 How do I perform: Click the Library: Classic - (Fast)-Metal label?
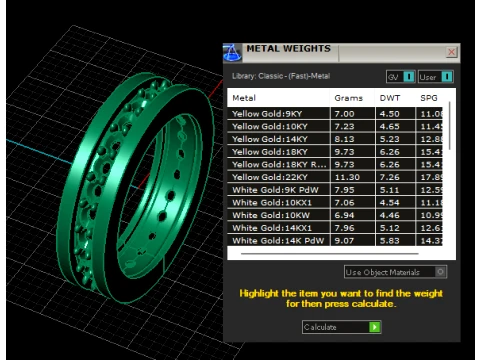(x=281, y=76)
